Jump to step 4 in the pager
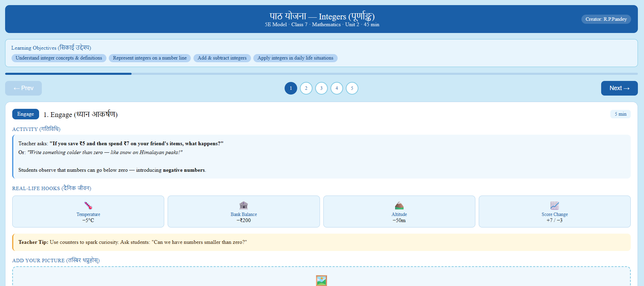 pyautogui.click(x=337, y=88)
